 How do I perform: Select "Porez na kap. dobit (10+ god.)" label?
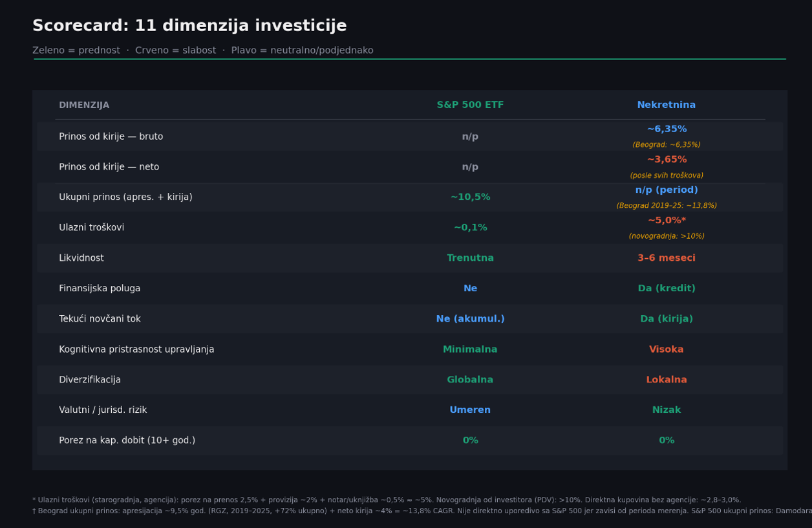(127, 441)
